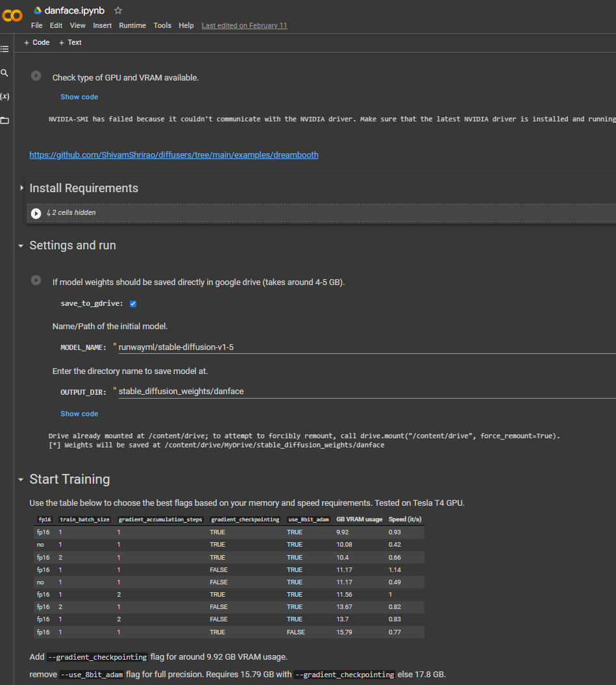Viewport: 616px width, 685px height.
Task: Open the Tools menu
Action: [162, 25]
